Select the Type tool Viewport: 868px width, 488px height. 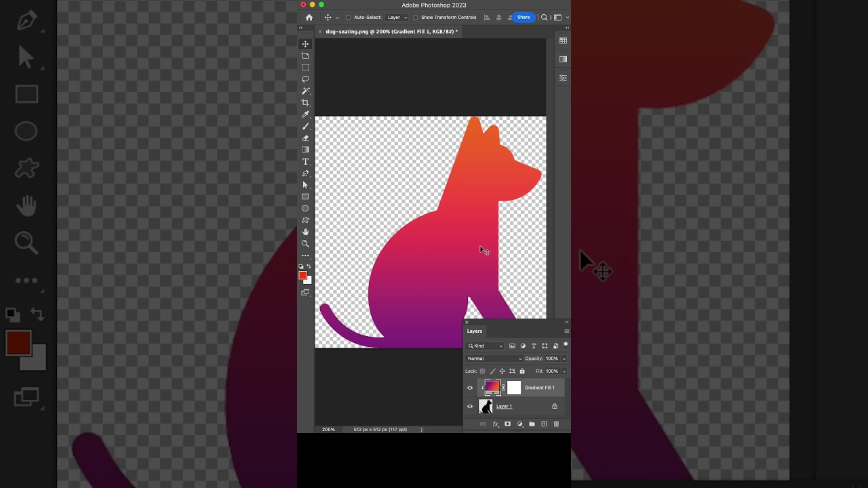point(305,161)
